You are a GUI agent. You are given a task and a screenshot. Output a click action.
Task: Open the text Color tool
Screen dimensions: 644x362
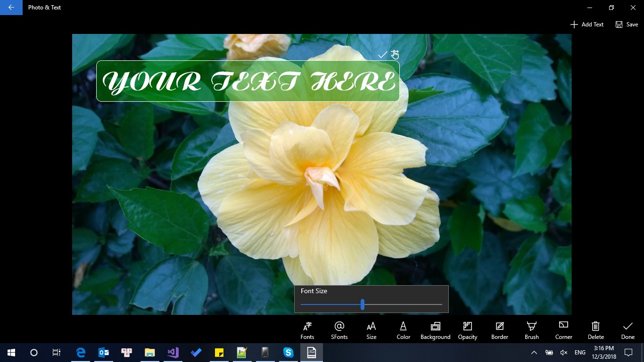(x=404, y=330)
